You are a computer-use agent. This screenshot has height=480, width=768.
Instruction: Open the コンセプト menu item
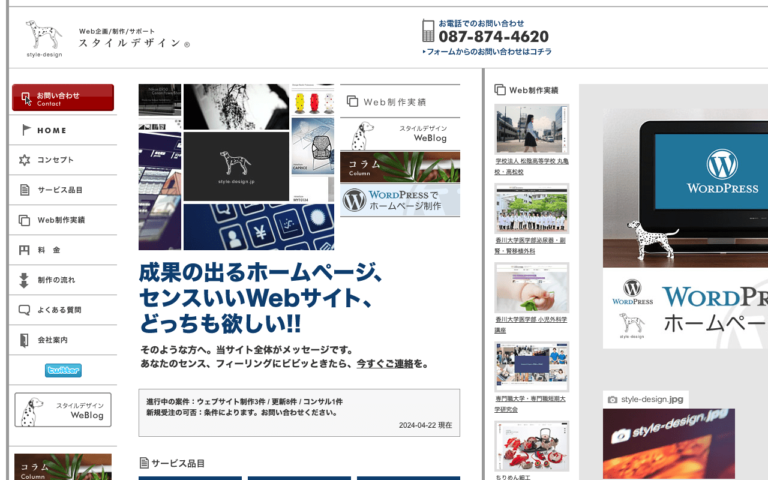click(x=63, y=160)
